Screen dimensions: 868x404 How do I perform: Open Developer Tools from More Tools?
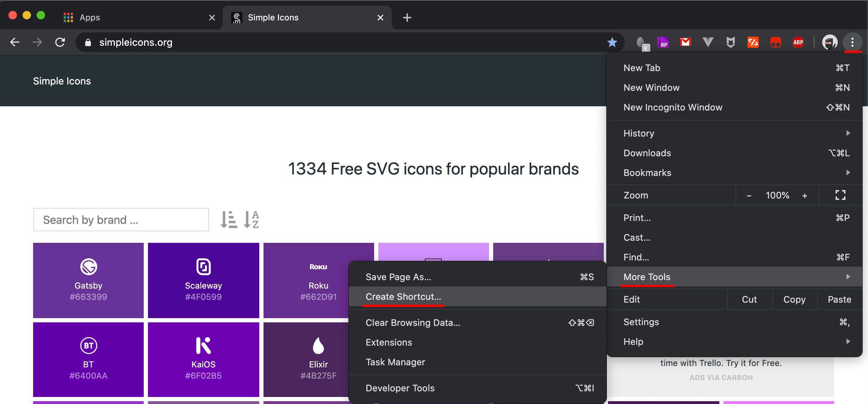click(x=400, y=388)
